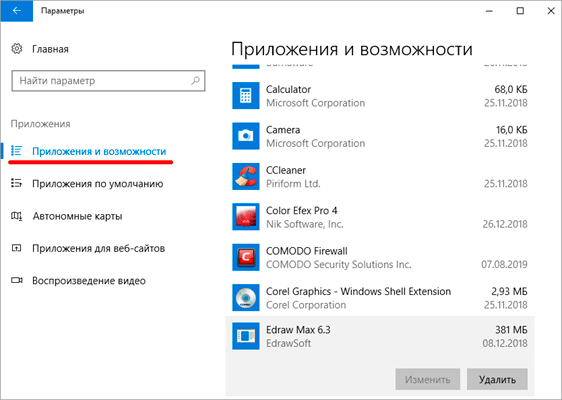This screenshot has height=400, width=562.
Task: Go back with the blue arrow button
Action: [x=16, y=11]
